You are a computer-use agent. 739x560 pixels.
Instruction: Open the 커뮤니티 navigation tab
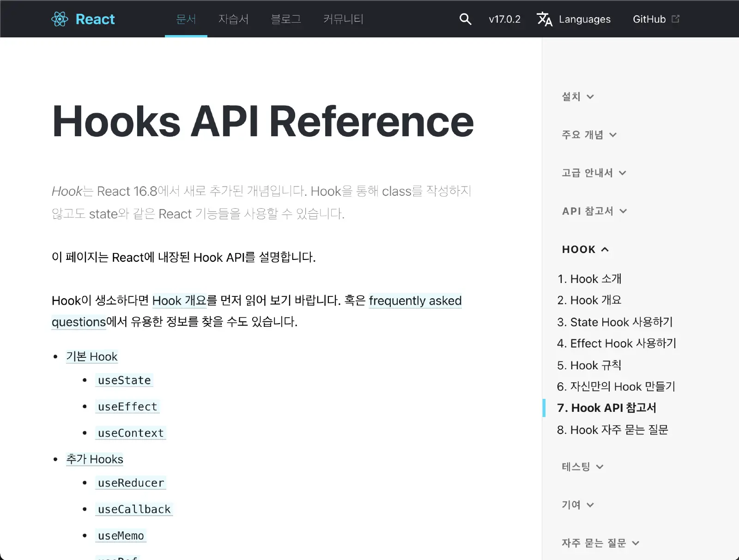tap(343, 19)
